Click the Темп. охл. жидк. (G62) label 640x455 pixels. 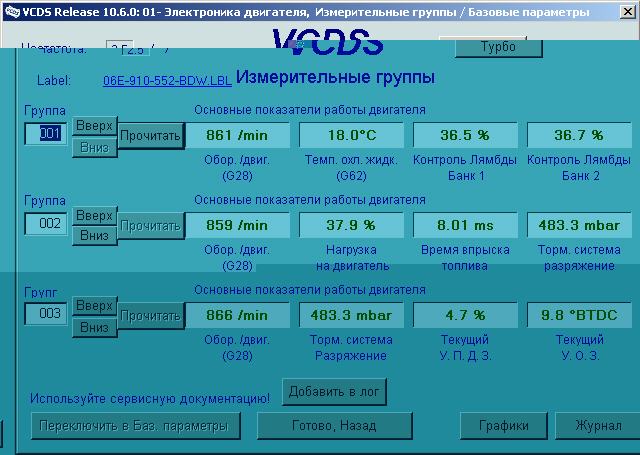[x=351, y=168]
